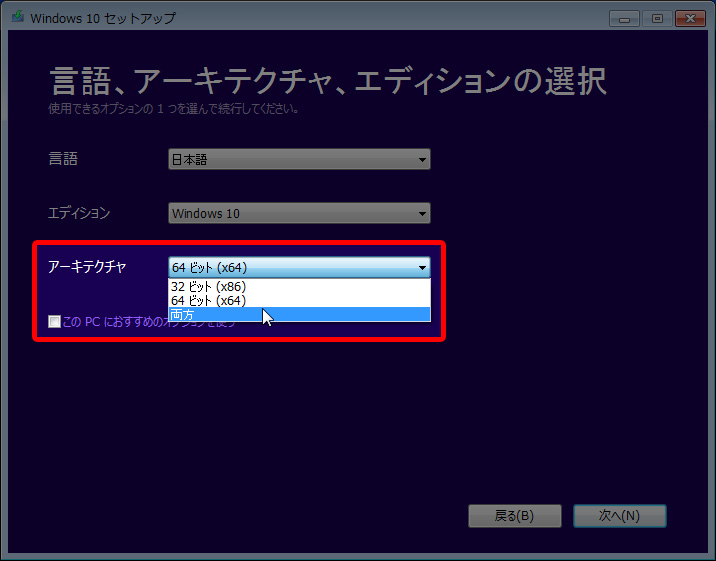The image size is (716, 561).
Task: Click the 言語、アーキテクチャ、エディションの選択 heading
Action: (327, 80)
